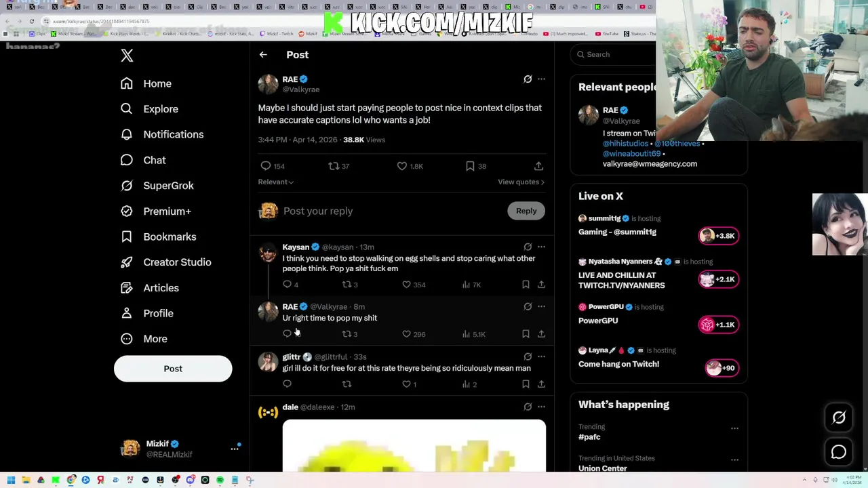Open Creator Studio in the sidebar
Image resolution: width=868 pixels, height=488 pixels.
click(165, 262)
